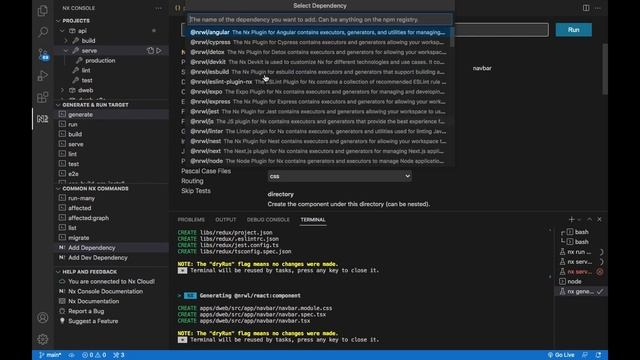
Task: Focus the dependency name input field
Action: tap(320, 20)
